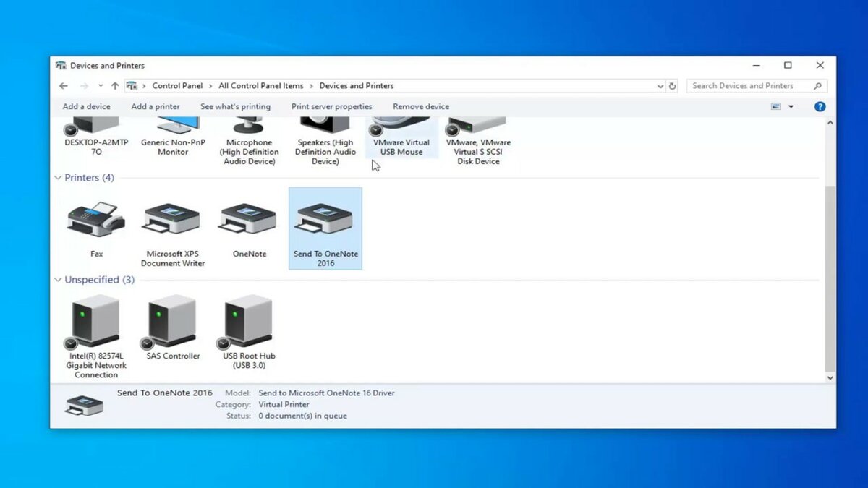Open the address bar history dropdown

point(660,85)
